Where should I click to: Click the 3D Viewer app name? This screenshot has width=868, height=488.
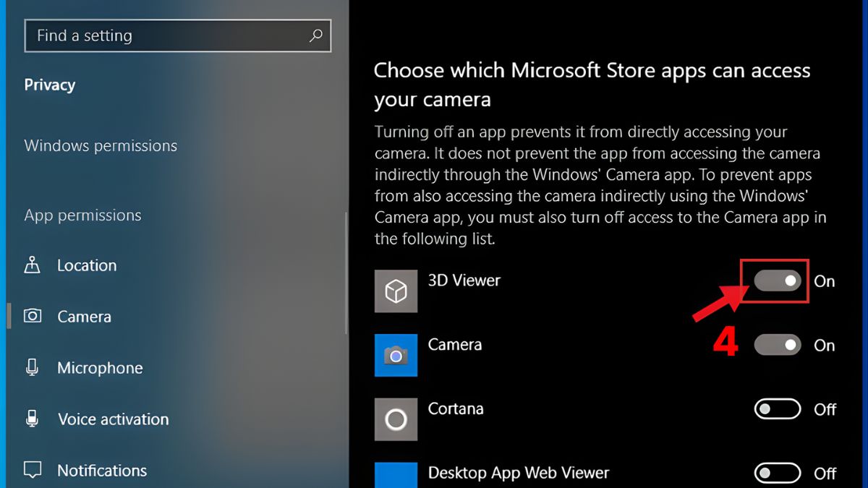click(x=464, y=281)
